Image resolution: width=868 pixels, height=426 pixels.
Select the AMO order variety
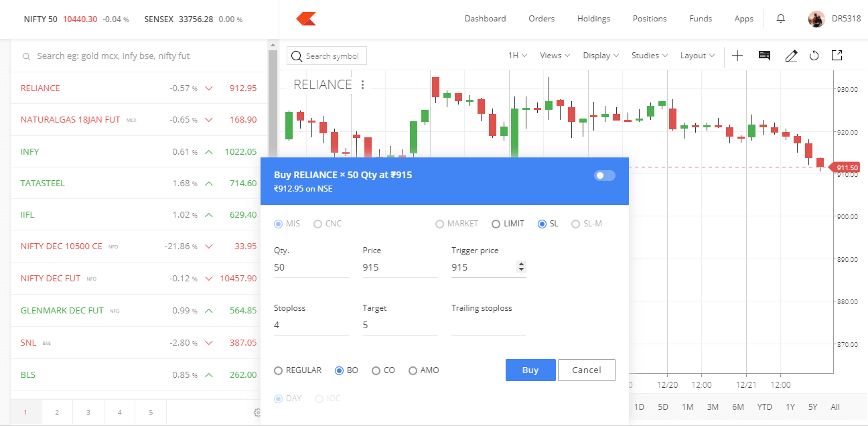[x=413, y=370]
